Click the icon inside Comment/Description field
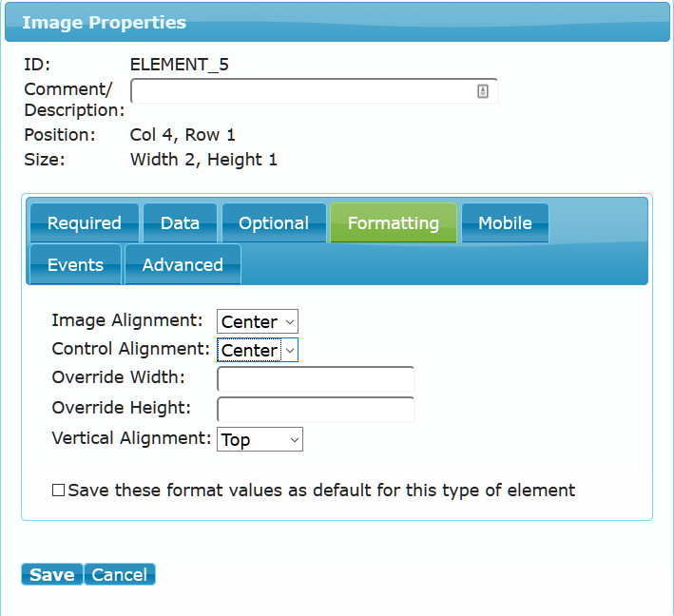Image resolution: width=674 pixels, height=616 pixels. pos(482,91)
